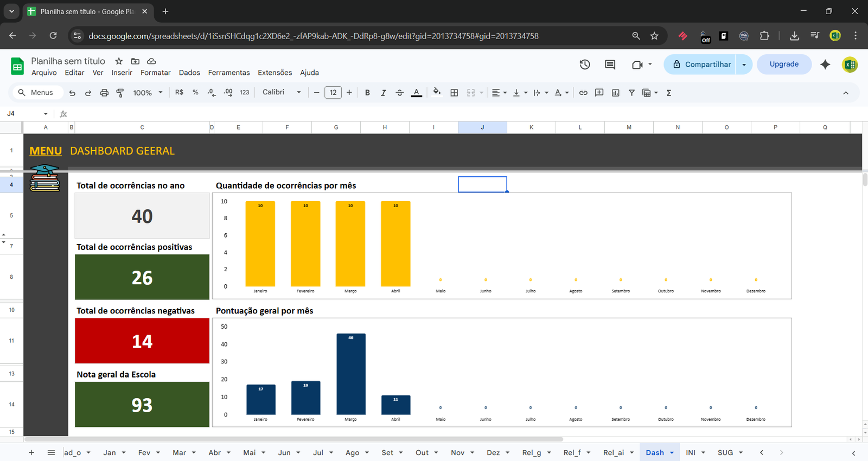
Task: Click the functions sigma icon
Action: [x=669, y=93]
